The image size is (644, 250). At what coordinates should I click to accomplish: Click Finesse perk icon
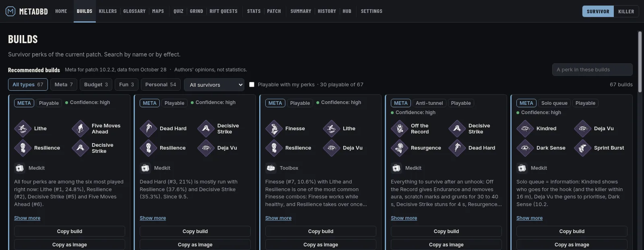pyautogui.click(x=274, y=129)
